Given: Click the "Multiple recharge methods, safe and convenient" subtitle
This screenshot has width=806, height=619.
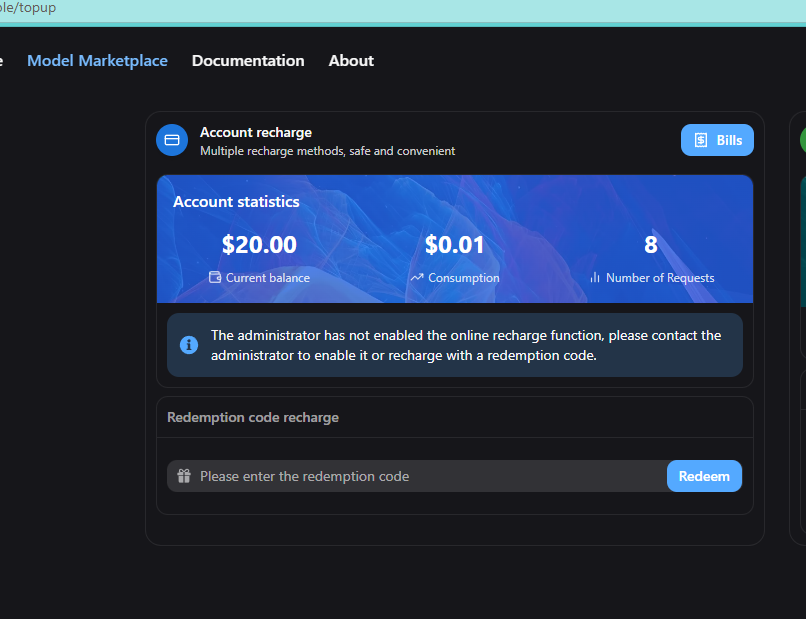Looking at the screenshot, I should tap(327, 151).
